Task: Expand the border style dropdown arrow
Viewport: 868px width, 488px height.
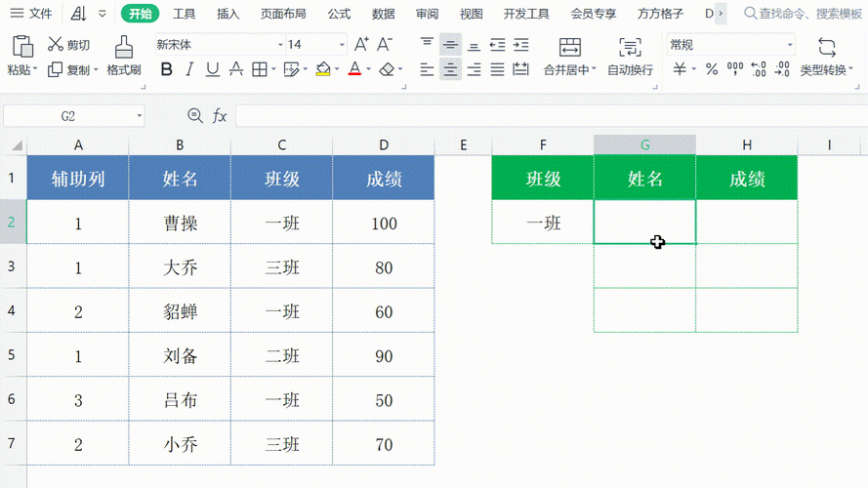Action: (x=273, y=69)
